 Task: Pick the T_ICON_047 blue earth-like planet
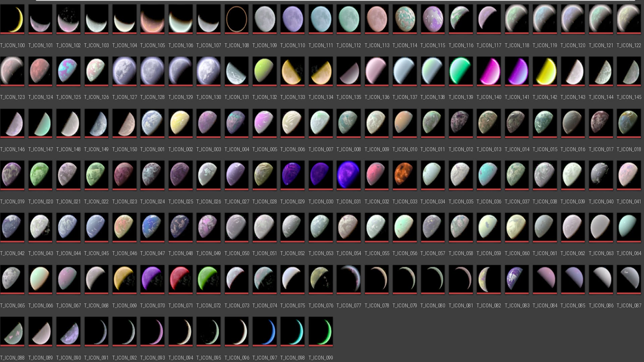coord(152,227)
